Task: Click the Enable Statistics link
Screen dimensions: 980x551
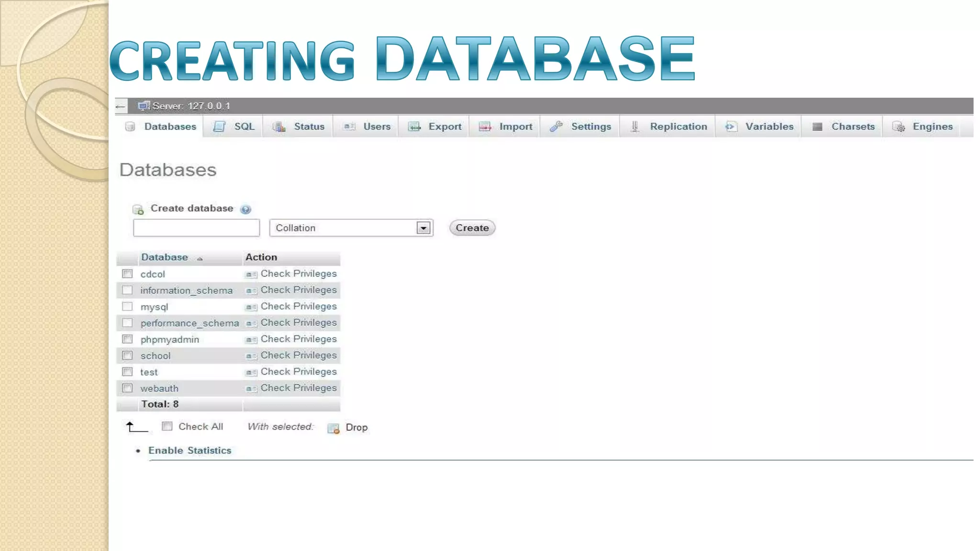Action: click(x=189, y=451)
